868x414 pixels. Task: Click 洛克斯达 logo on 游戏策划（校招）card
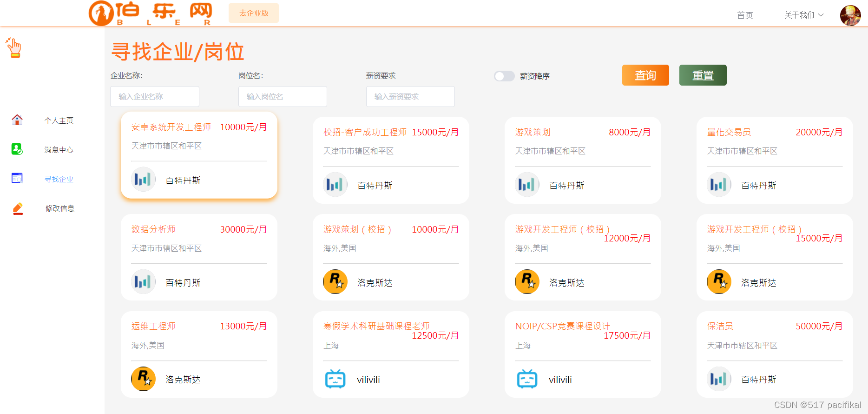tap(335, 282)
